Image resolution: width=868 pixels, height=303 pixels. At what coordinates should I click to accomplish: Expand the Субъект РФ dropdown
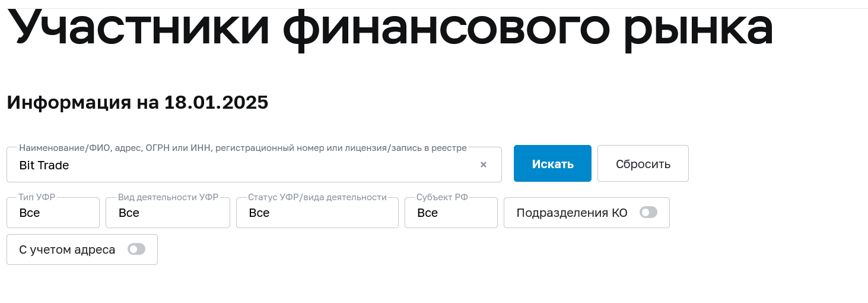(x=451, y=213)
